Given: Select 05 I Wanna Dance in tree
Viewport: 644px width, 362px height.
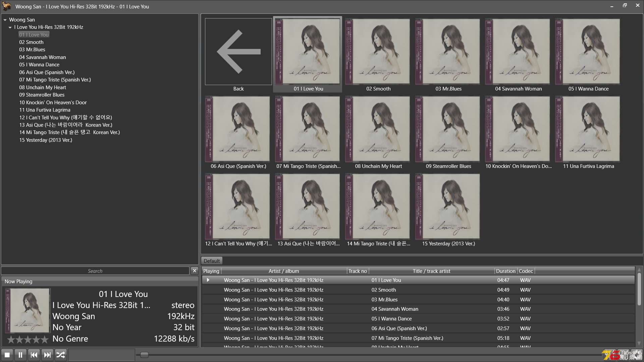Looking at the screenshot, I should 39,65.
